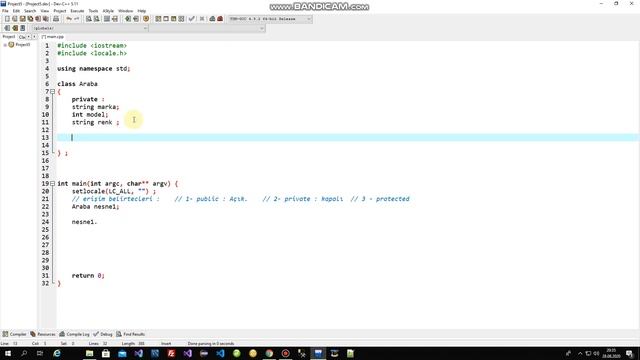Click the 'Done parsing' status bar message

point(211,344)
